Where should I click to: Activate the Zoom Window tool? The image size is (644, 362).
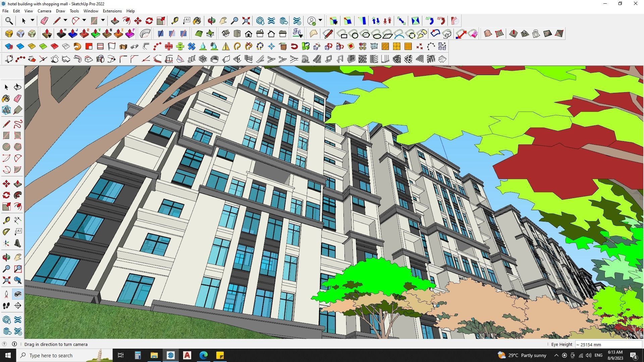click(17, 269)
